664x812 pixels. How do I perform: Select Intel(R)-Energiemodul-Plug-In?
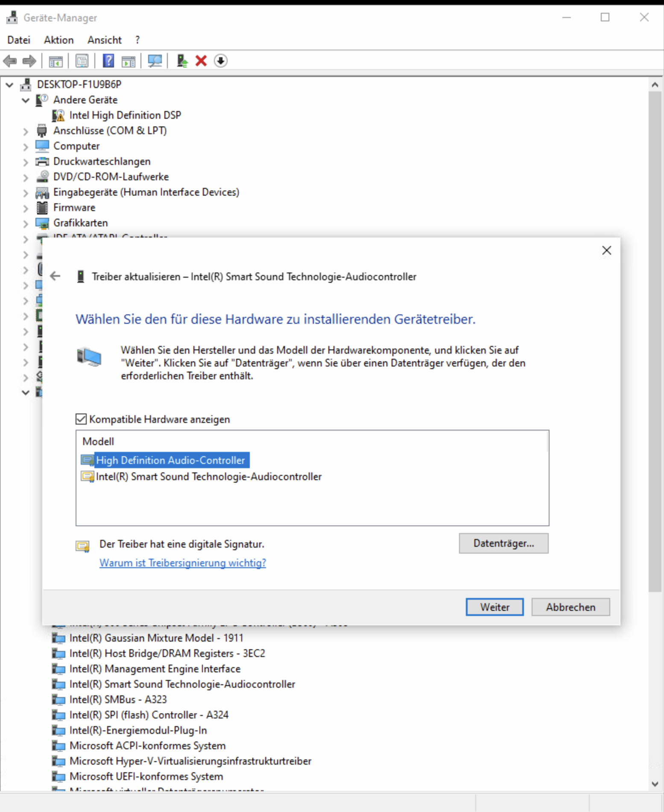(138, 730)
